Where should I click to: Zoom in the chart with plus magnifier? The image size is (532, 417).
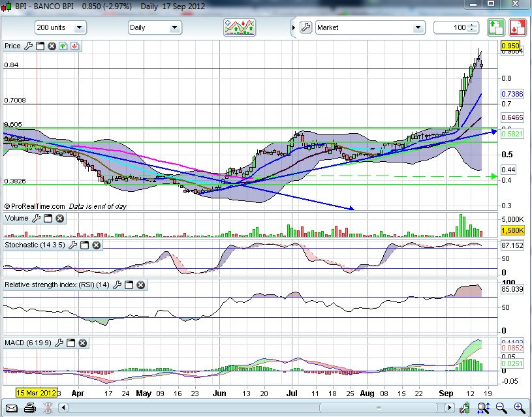click(x=520, y=407)
